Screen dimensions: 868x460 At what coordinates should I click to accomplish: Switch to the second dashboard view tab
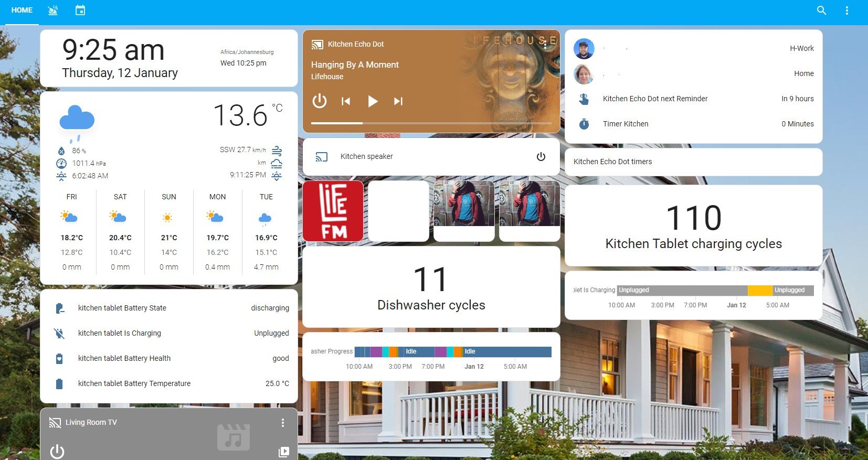53,10
